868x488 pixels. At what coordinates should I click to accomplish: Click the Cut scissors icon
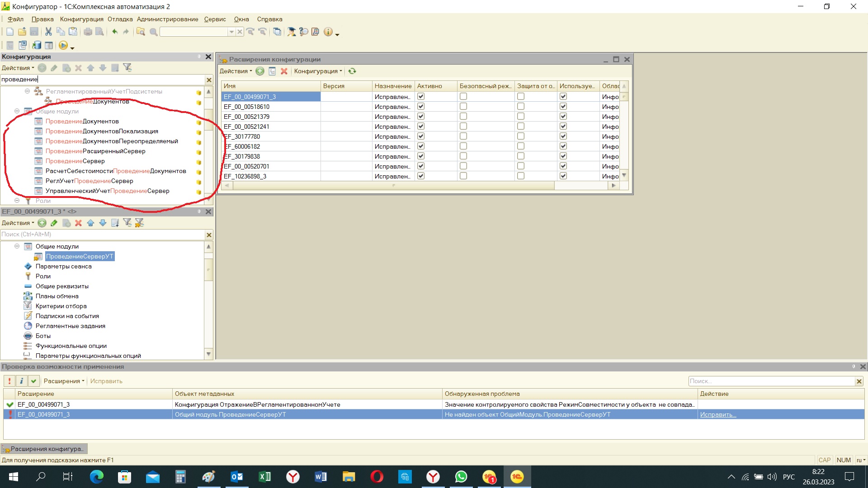point(48,32)
